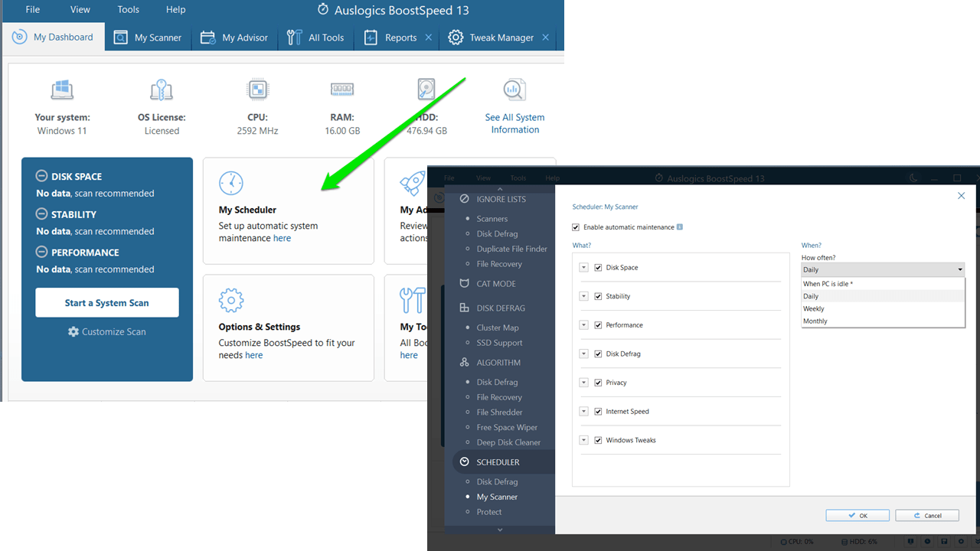Expand the Disk Space options arrow
Viewport: 980px width, 551px height.
point(583,268)
